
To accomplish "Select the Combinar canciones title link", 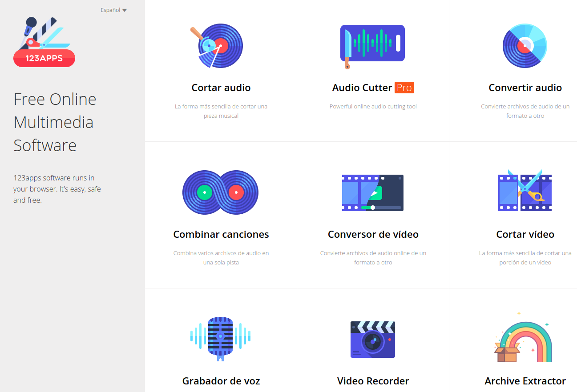I will pyautogui.click(x=221, y=235).
